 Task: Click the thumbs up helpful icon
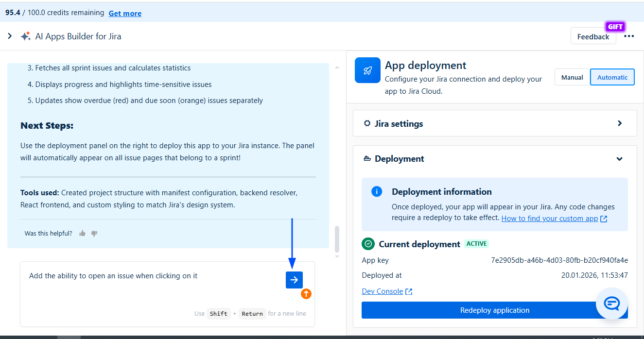pos(83,234)
